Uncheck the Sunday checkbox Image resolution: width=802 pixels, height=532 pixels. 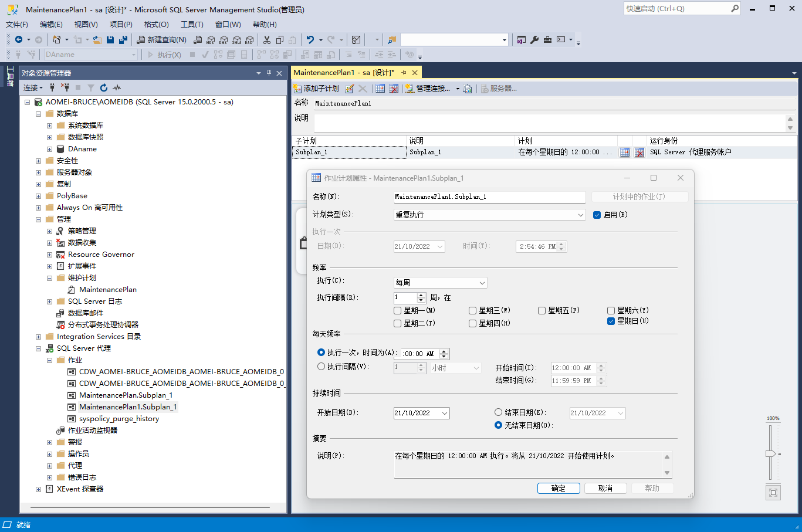(611, 321)
